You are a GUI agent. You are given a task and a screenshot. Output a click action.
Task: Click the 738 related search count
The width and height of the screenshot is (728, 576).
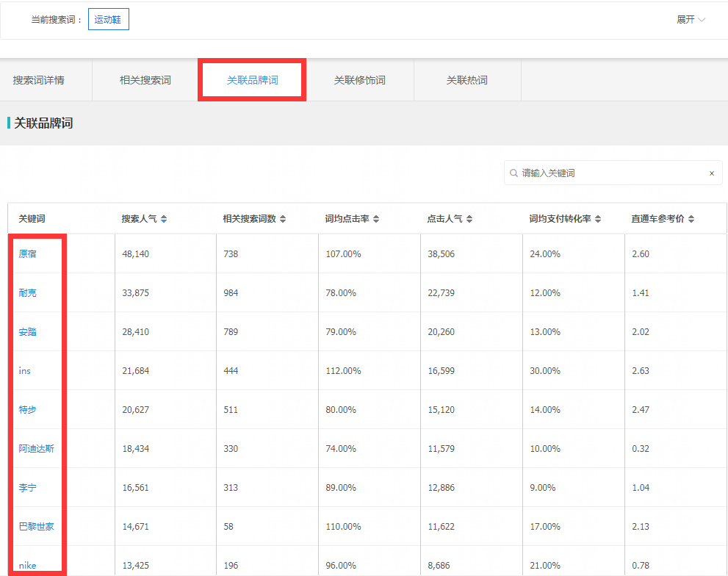tap(231, 254)
